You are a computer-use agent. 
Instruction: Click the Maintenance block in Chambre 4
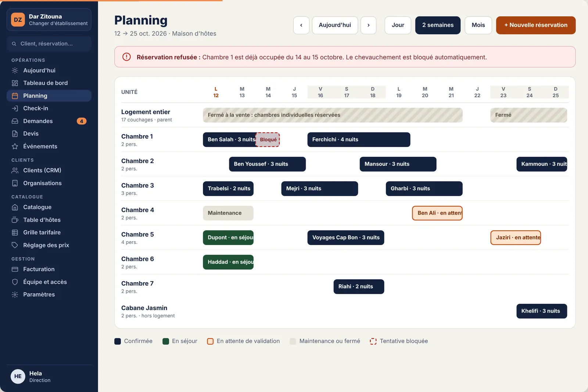click(228, 213)
